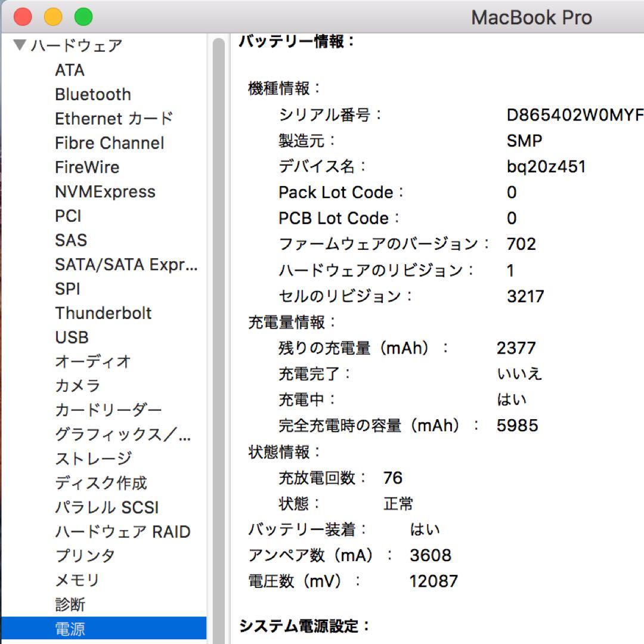
Task: Open the FireWire hardware section
Action: (88, 167)
